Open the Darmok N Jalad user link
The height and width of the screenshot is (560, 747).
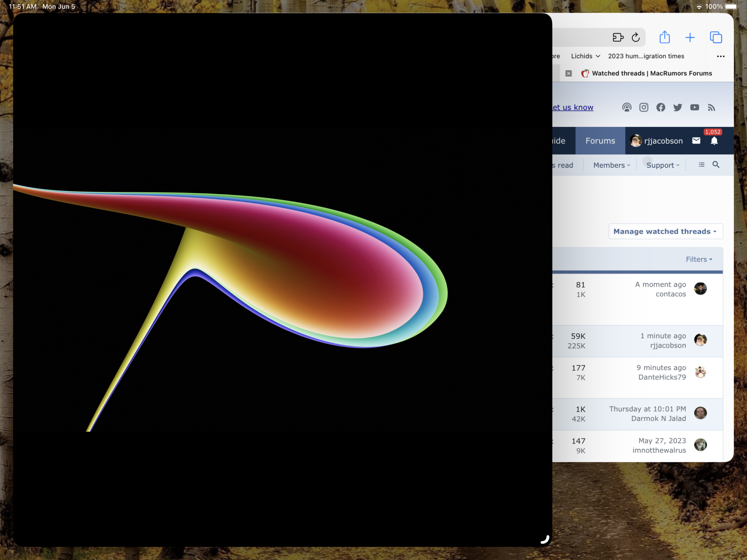point(658,419)
